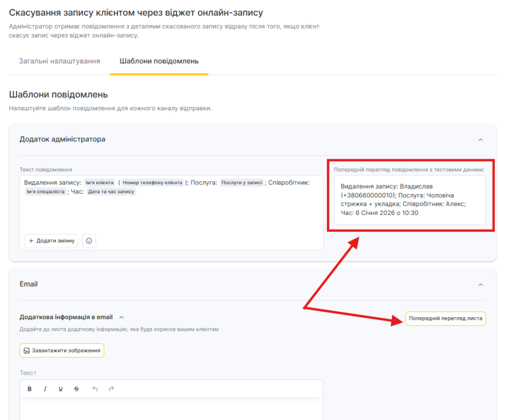Redo the edit in the email editor

[x=111, y=389]
